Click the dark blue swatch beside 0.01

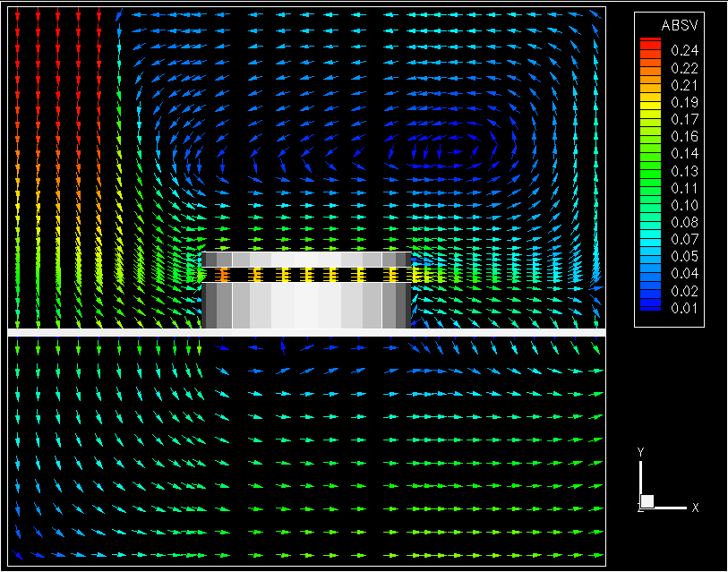coord(651,308)
